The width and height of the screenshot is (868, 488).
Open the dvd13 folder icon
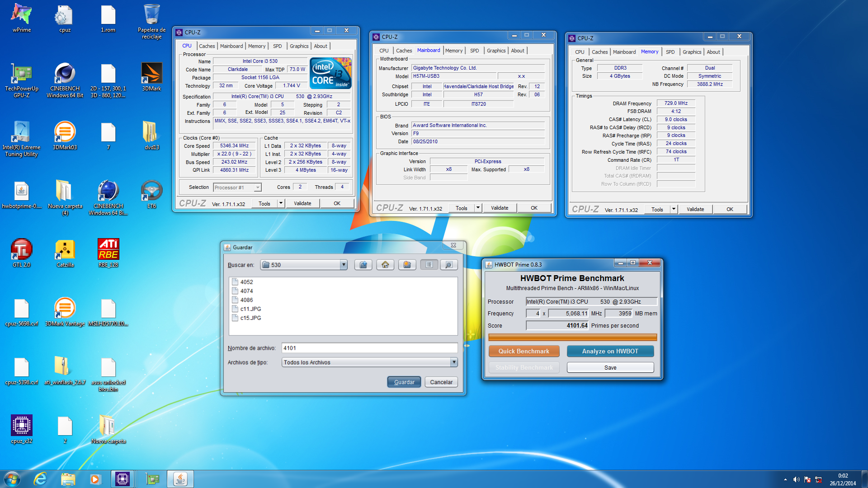tap(151, 136)
